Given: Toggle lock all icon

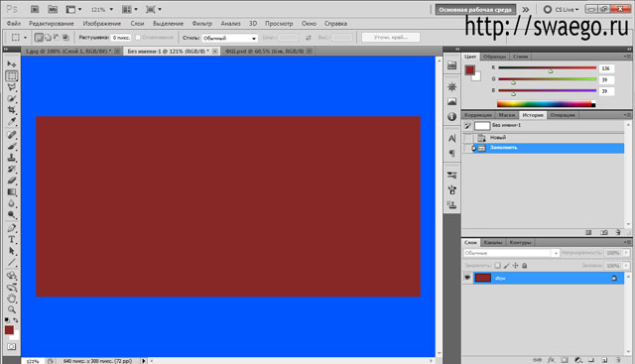Looking at the screenshot, I should tap(525, 266).
